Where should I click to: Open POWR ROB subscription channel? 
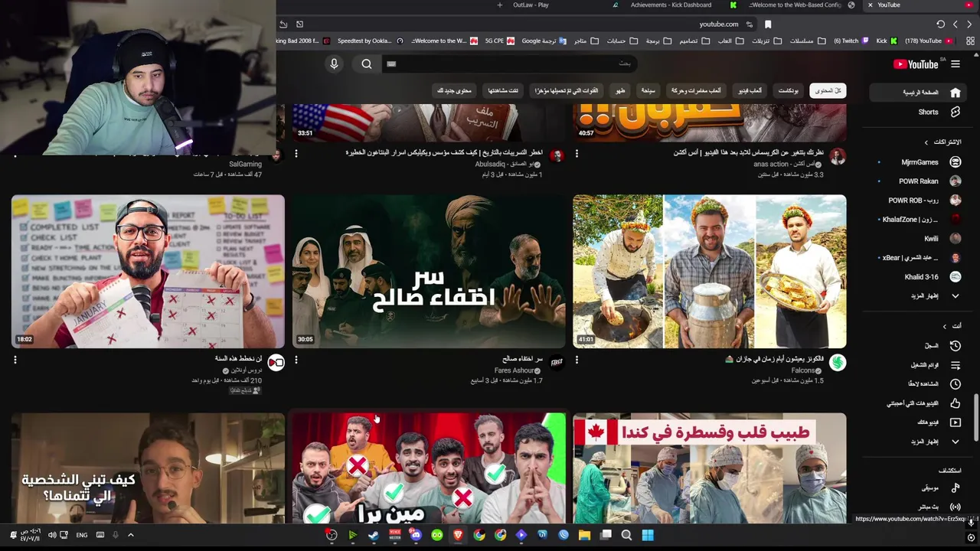[919, 201]
